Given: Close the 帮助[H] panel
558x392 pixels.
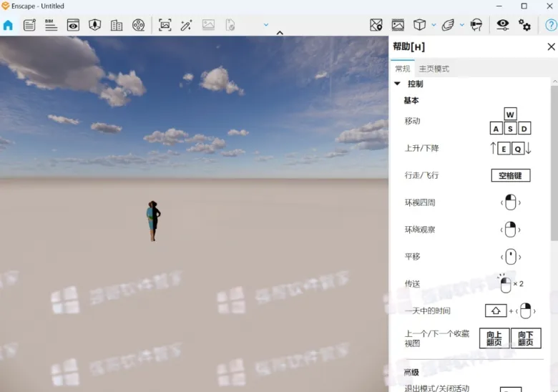Looking at the screenshot, I should click(x=551, y=46).
